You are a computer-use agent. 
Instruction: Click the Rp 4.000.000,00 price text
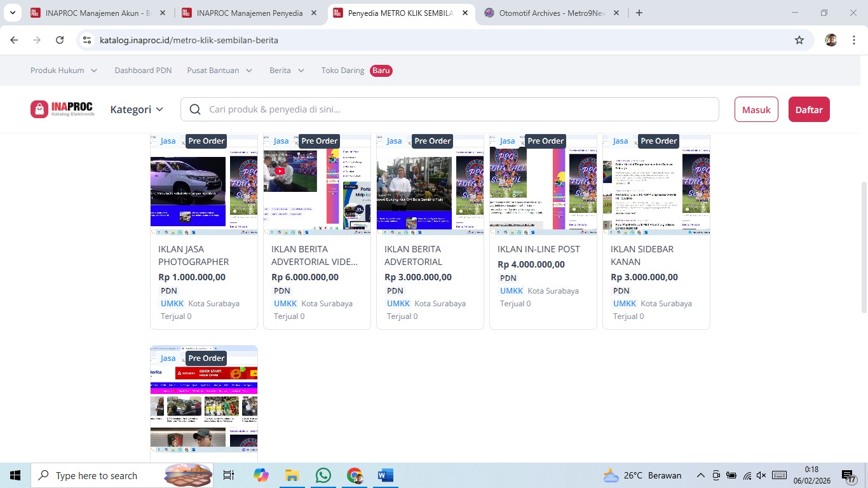(531, 264)
